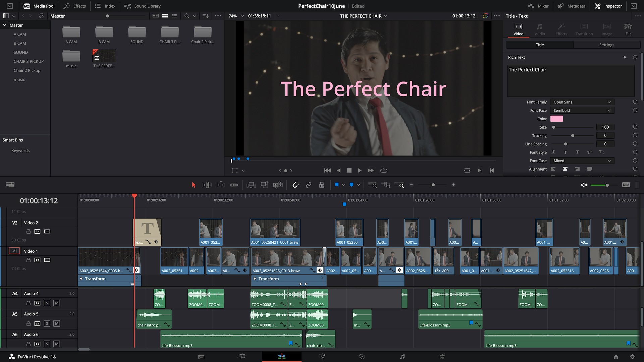Disable the Video 2 track clips
The height and width of the screenshot is (362, 644).
pyautogui.click(x=47, y=232)
